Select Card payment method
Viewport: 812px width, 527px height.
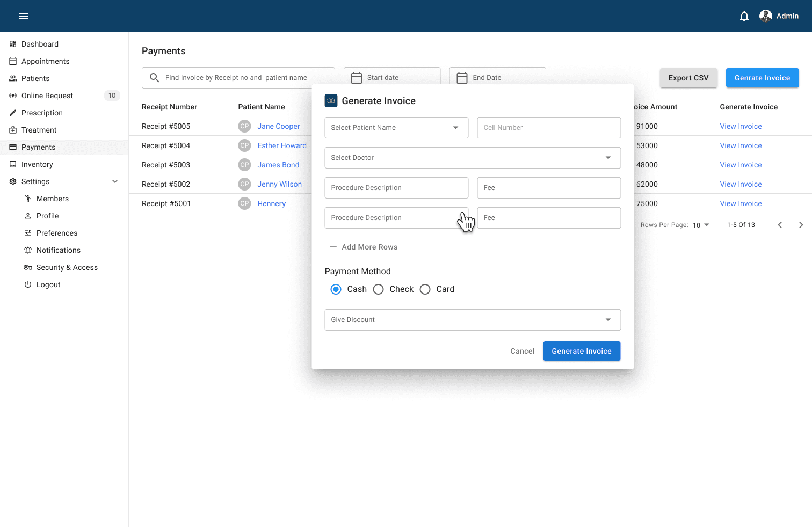[425, 289]
